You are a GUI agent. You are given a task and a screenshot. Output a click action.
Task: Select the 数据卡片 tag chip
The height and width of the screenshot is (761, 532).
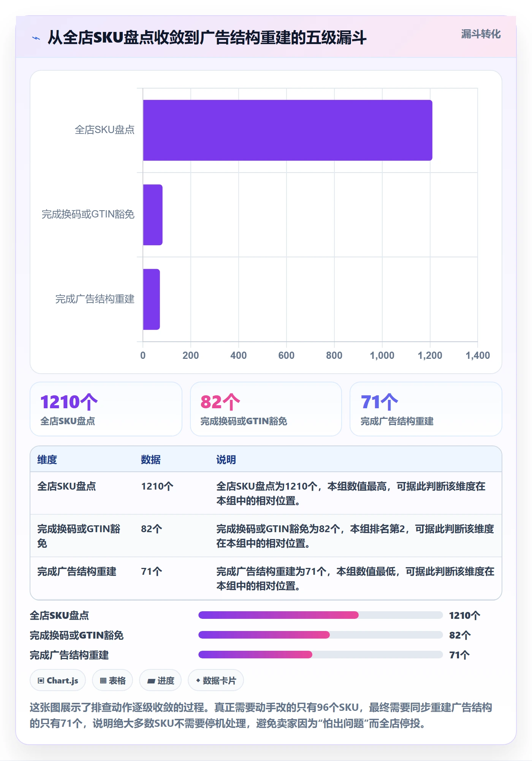[216, 680]
